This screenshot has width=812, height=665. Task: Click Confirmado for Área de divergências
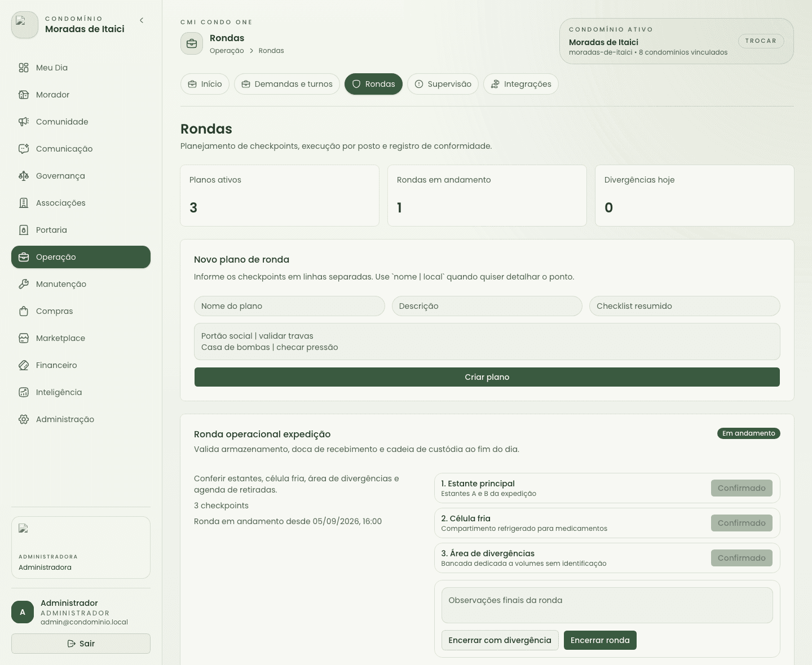742,558
